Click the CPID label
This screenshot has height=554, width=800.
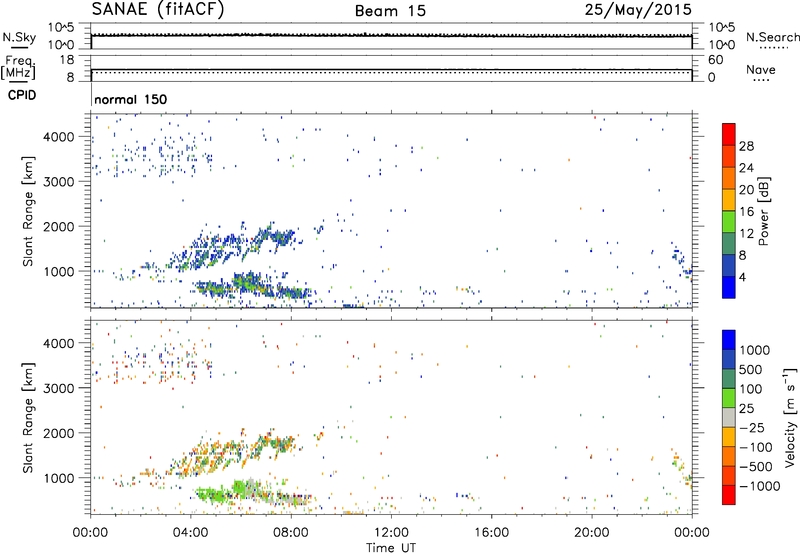pos(21,95)
